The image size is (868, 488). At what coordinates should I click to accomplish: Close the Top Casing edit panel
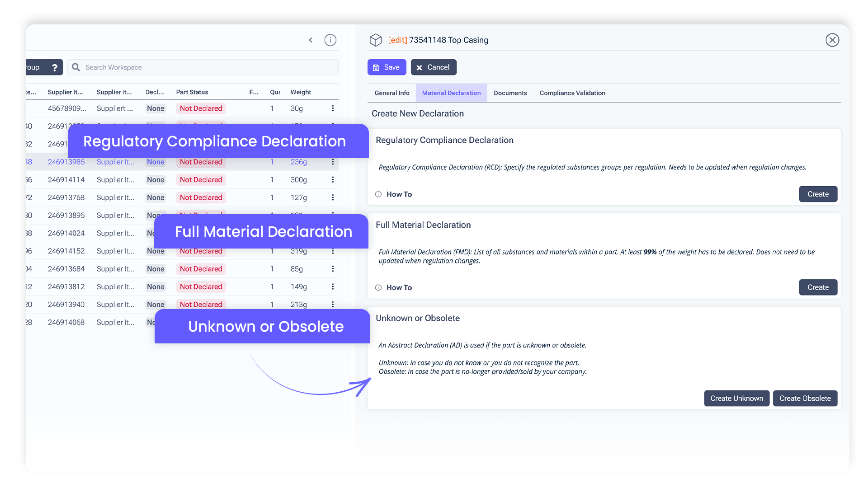pos(832,40)
